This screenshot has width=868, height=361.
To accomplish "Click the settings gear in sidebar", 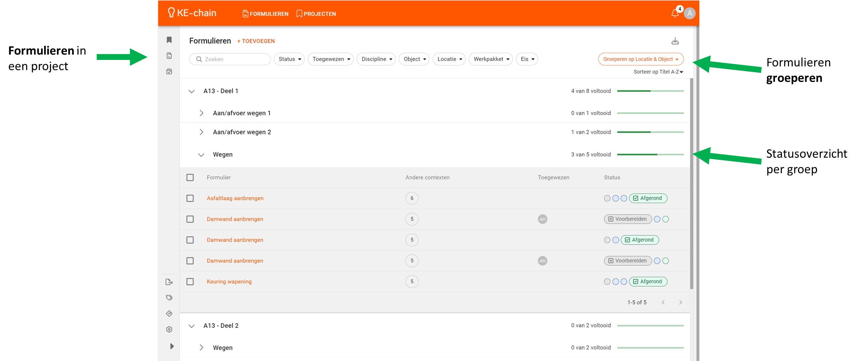I will (169, 329).
